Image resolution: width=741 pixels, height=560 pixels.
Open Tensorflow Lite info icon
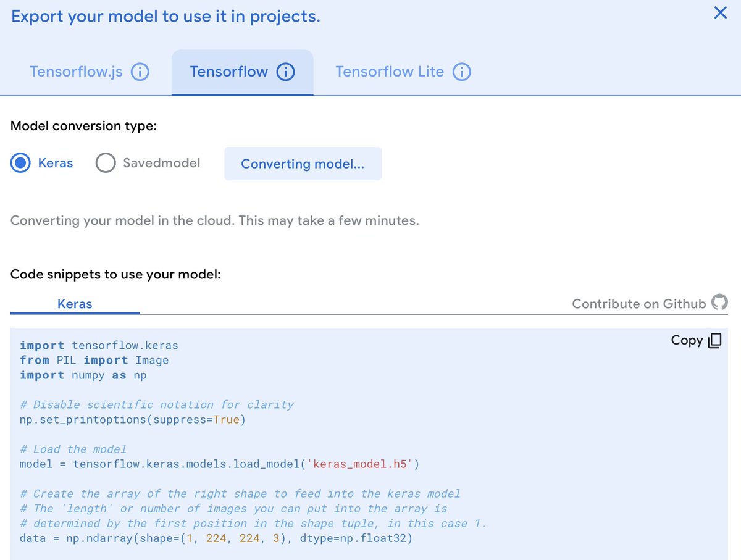(462, 72)
